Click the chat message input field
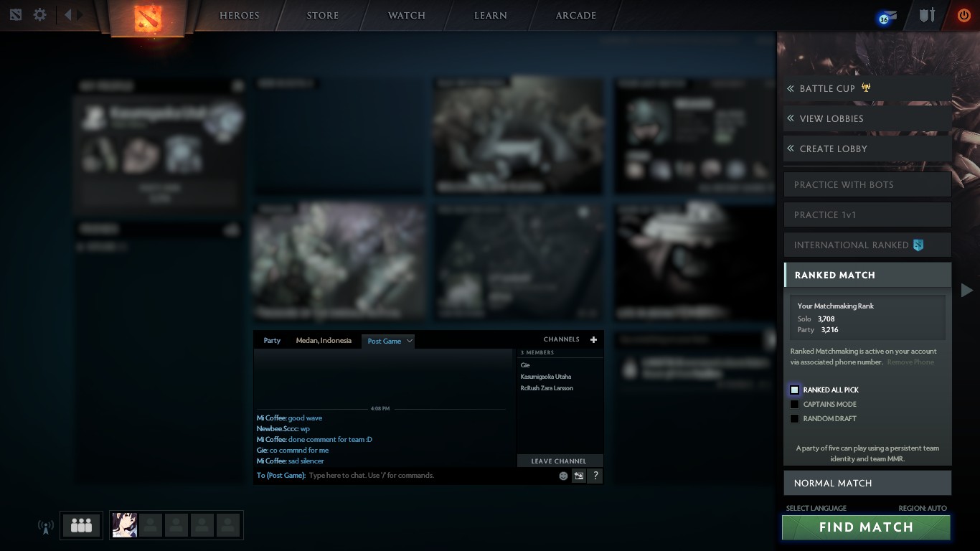The image size is (980, 551). [x=430, y=476]
